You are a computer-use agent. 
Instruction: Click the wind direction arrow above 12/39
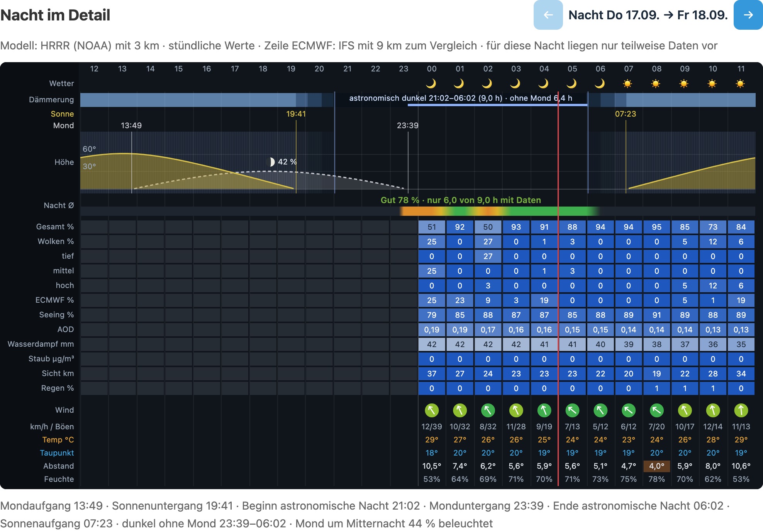[x=432, y=410]
